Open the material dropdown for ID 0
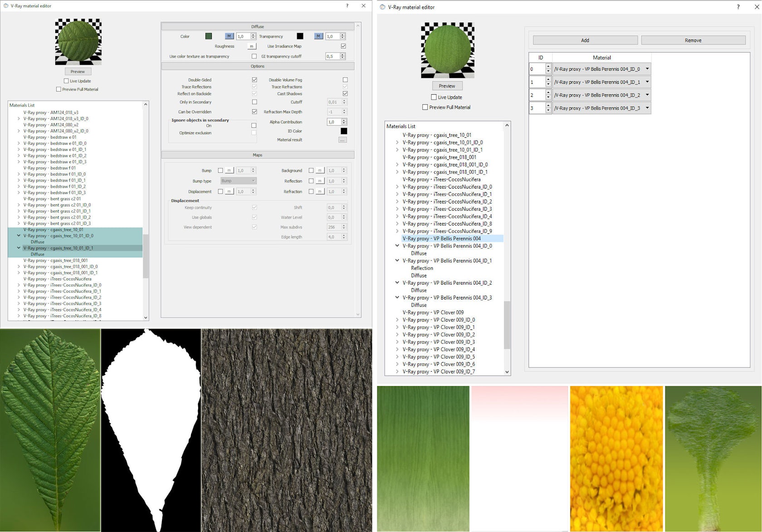Screen dimensions: 762x532 (x=647, y=69)
